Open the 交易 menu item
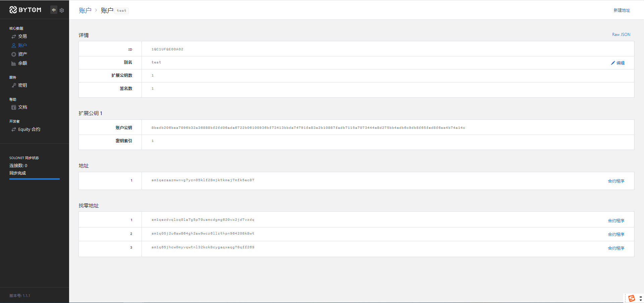Image resolution: width=644 pixels, height=303 pixels. coord(22,36)
